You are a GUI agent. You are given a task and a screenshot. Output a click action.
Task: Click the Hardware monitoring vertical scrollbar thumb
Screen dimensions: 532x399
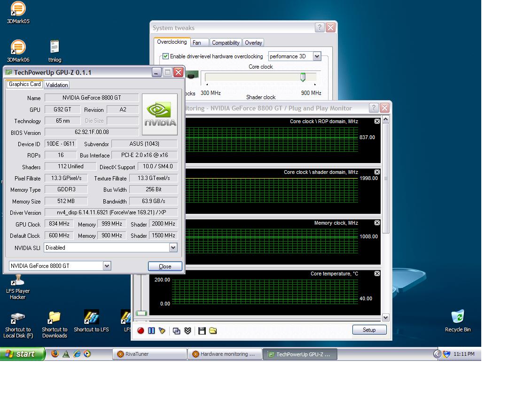[x=386, y=178]
